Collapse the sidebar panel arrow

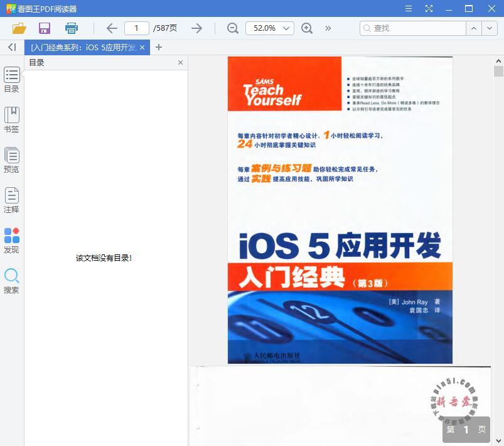click(x=12, y=47)
